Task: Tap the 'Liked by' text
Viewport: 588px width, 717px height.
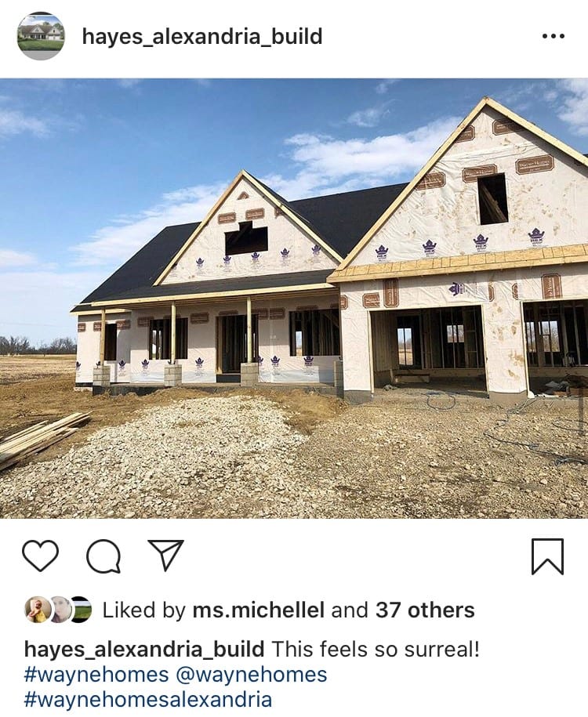Action: pyautogui.click(x=144, y=610)
